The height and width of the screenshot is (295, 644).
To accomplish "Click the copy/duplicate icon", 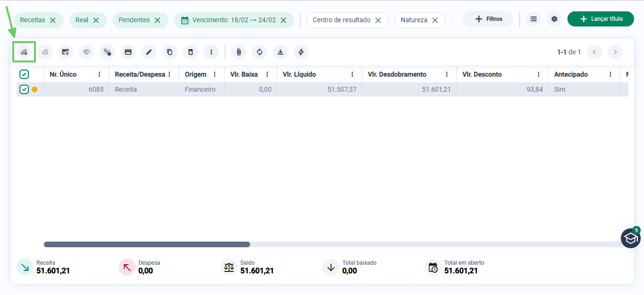I will pos(170,52).
